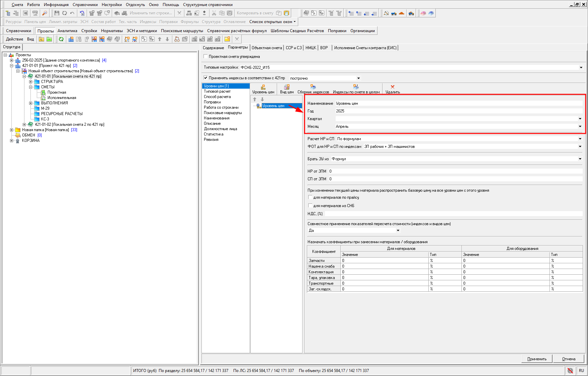Open the Месяц dropdown showing Апрель
Screen dimensions: 588x376
click(x=580, y=126)
